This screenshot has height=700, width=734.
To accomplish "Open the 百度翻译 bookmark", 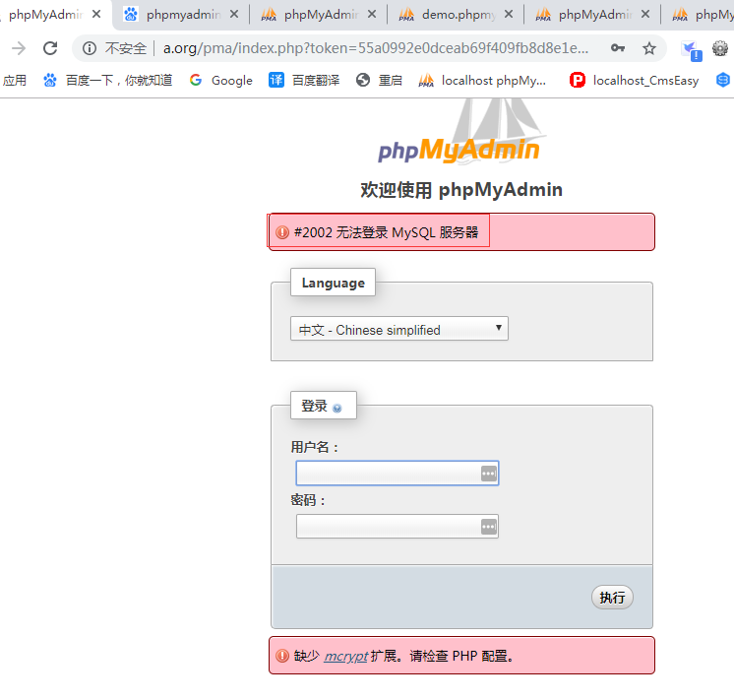I will [304, 81].
